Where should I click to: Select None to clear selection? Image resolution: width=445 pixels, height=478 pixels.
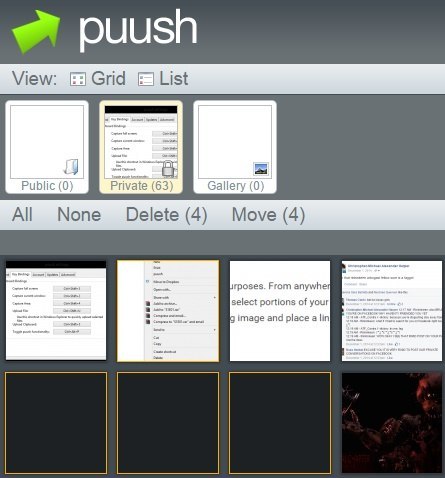click(x=79, y=215)
